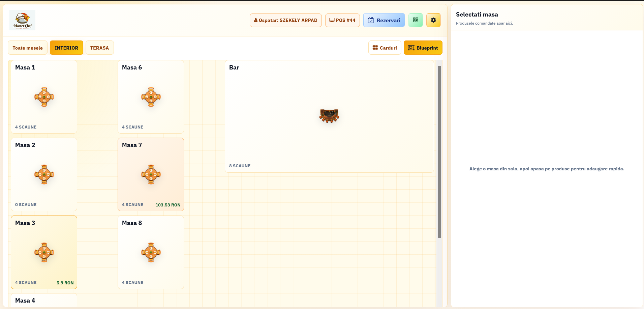Select the Masa 2 table card
The width and height of the screenshot is (644, 309).
click(x=44, y=174)
